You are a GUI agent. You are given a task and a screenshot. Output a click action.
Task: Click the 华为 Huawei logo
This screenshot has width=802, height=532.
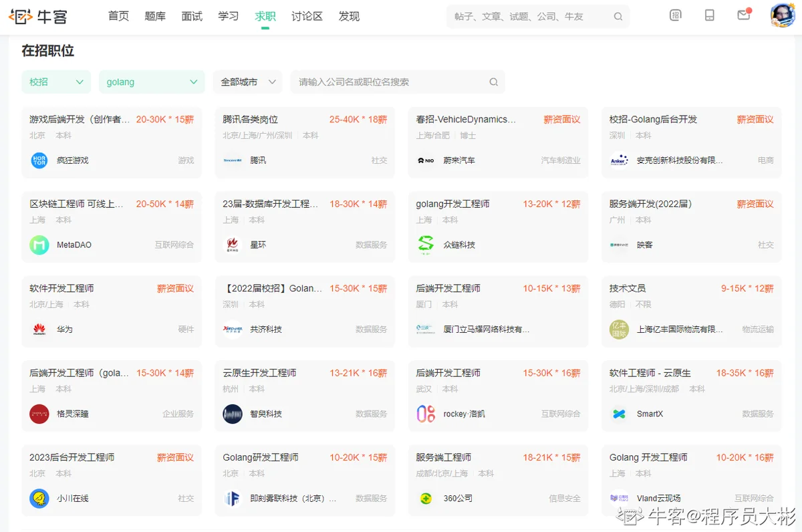pos(39,329)
